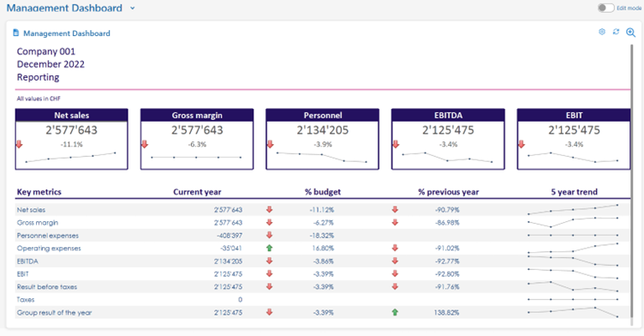Screen dimensions: 644x336
Task: Click the document icon beside Management Dashboard
Action: pos(16,33)
